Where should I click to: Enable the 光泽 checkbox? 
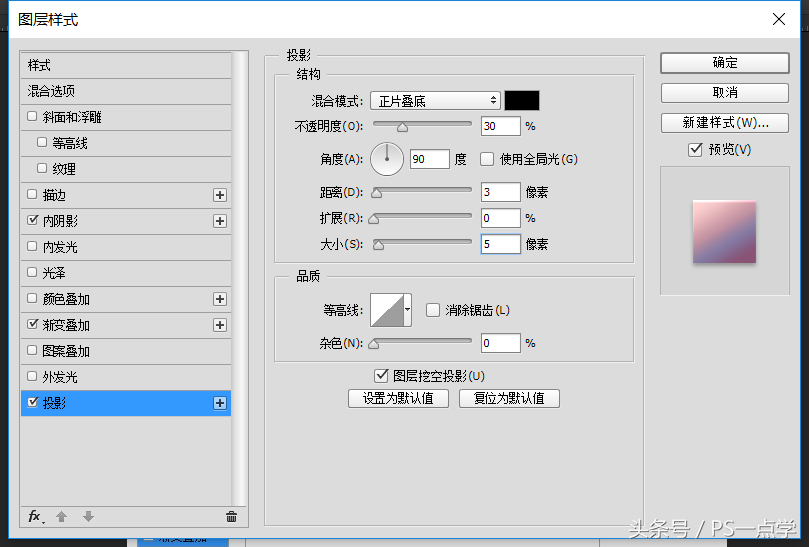click(x=32, y=272)
